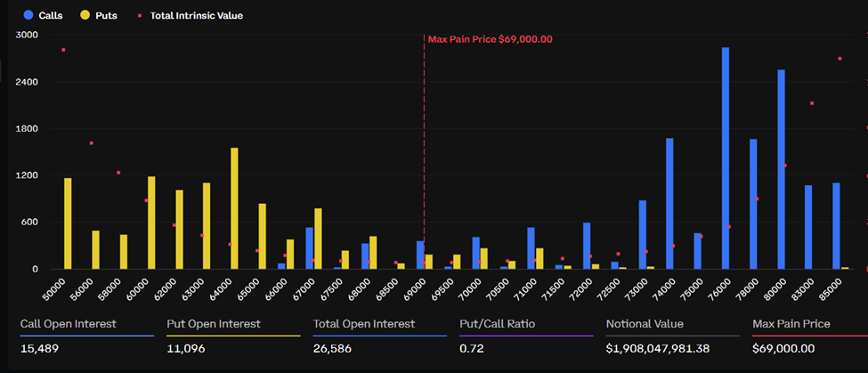Click the Max Pain Price $69,000.00 chart label
The image size is (868, 373).
pyautogui.click(x=490, y=39)
